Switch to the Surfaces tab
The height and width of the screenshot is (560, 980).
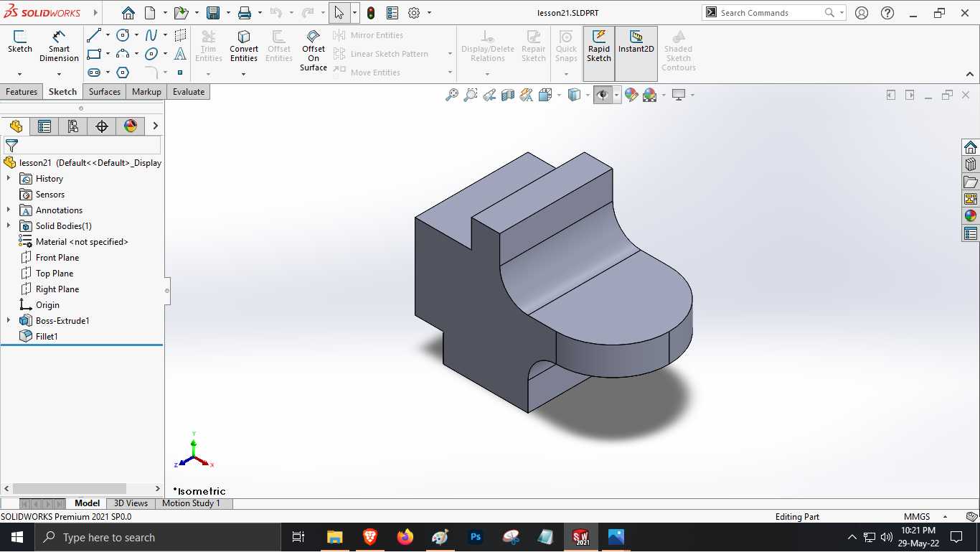[105, 92]
